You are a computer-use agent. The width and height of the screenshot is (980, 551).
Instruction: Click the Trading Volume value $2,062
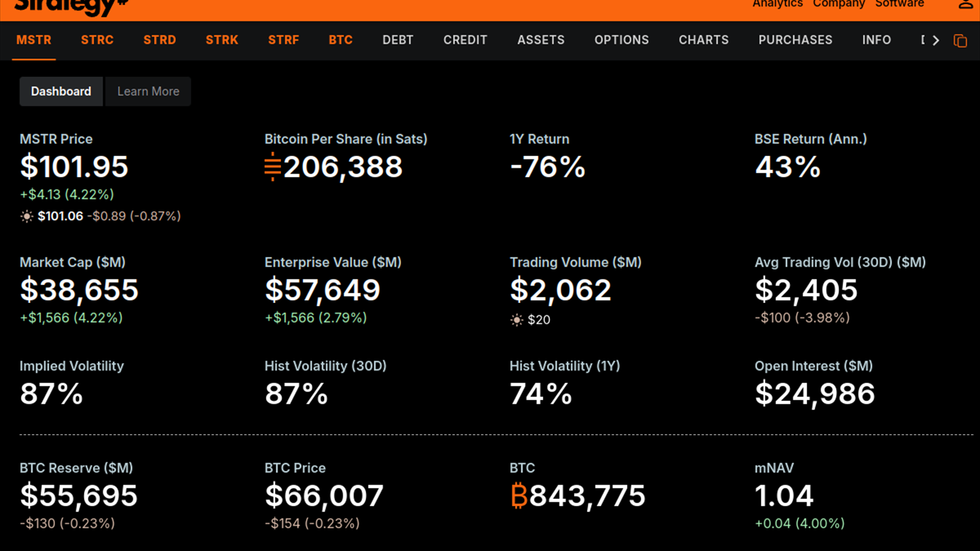point(560,290)
